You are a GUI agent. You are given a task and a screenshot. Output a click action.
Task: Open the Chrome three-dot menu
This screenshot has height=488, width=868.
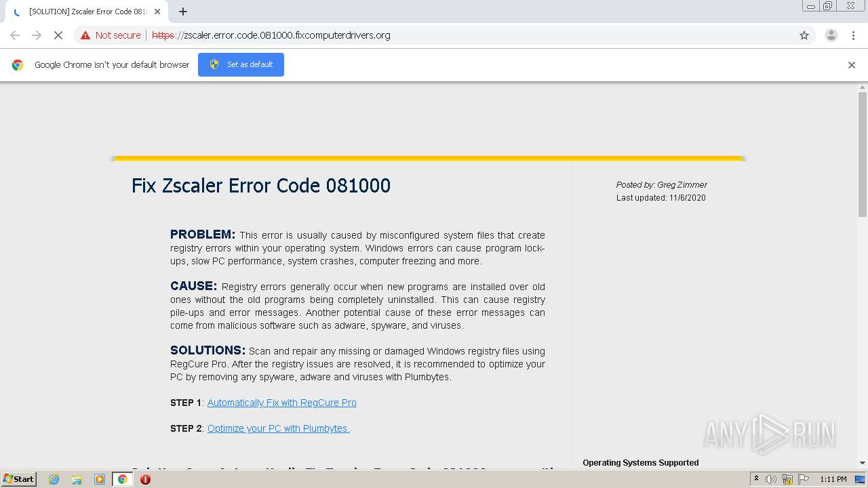[x=853, y=35]
